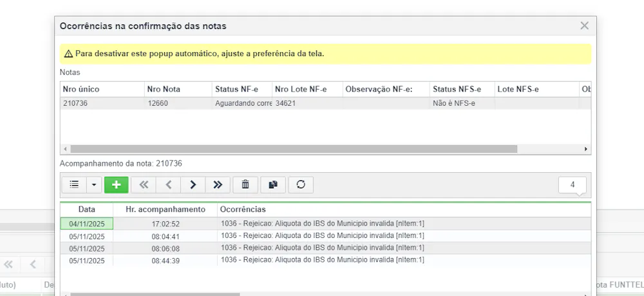Close the Ocorrências dialog
644x296 pixels.
585,26
